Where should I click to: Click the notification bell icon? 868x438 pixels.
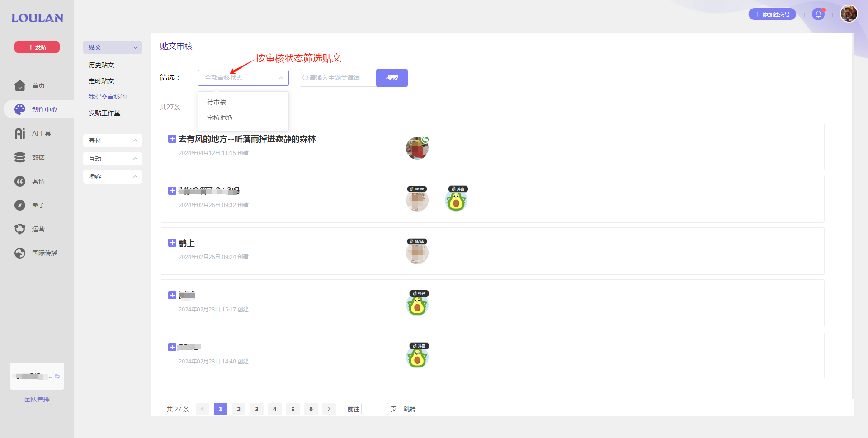click(818, 14)
